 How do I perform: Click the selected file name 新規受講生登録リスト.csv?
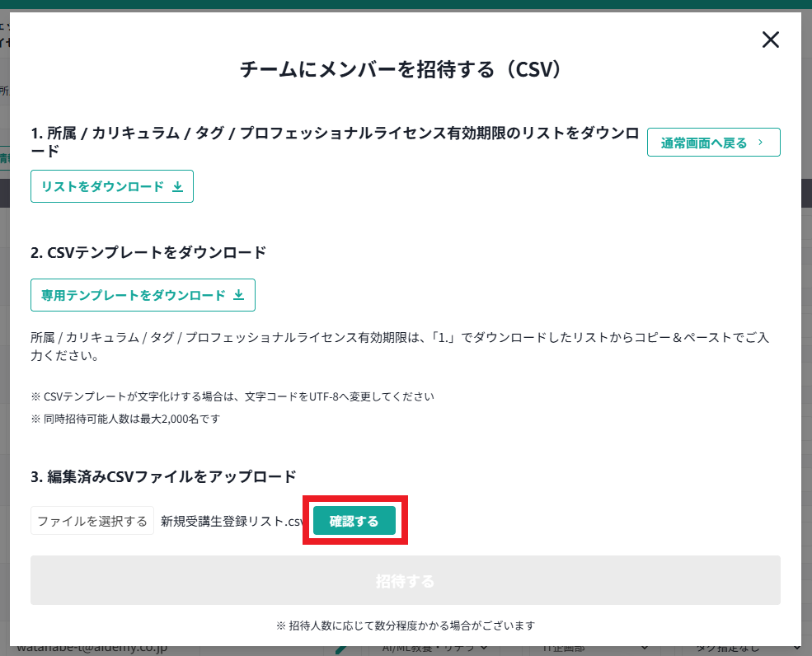[x=232, y=521]
